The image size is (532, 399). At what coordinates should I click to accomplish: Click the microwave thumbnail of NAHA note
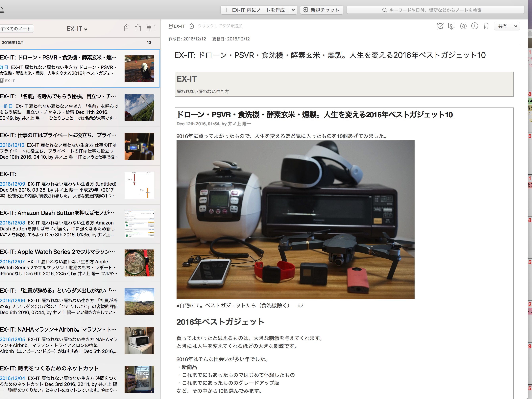click(x=139, y=340)
